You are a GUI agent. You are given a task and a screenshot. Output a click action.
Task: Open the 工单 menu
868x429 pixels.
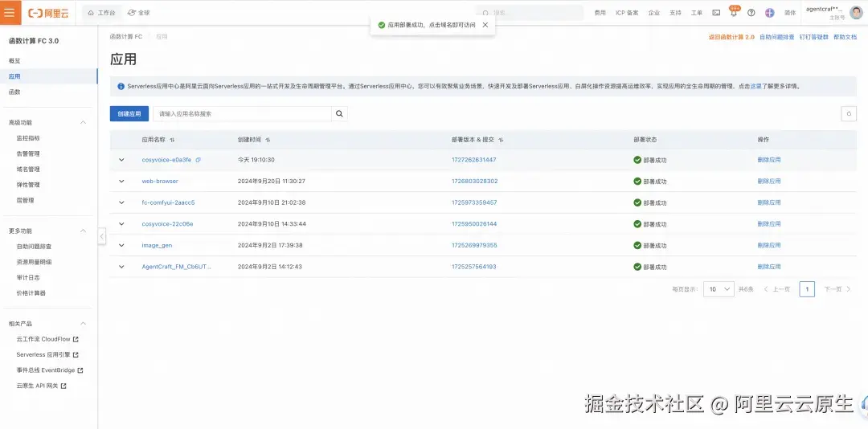pos(696,13)
